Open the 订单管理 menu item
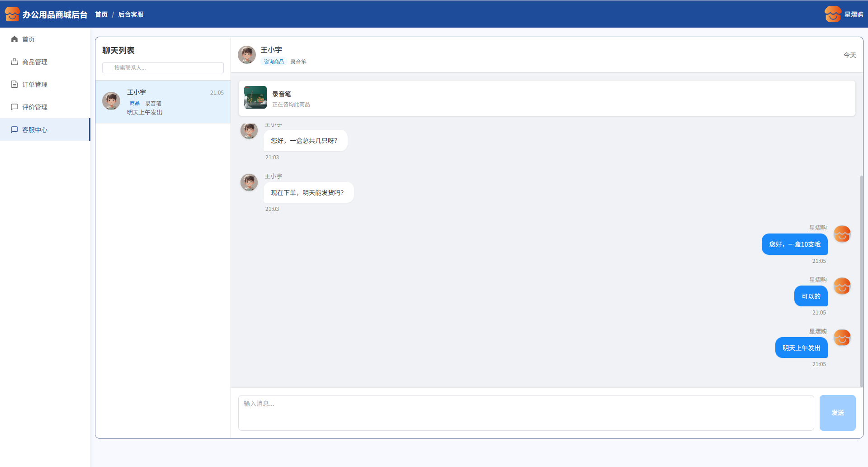This screenshot has height=467, width=868. [35, 85]
